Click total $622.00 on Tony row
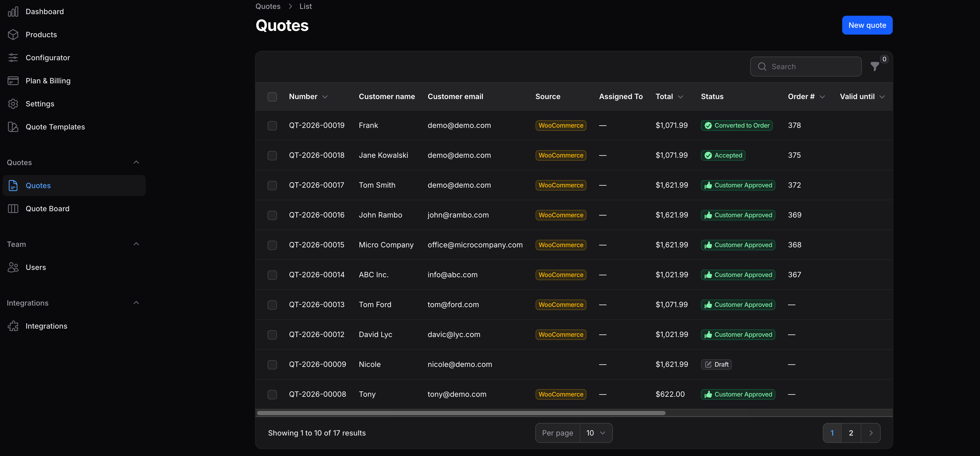 [670, 394]
